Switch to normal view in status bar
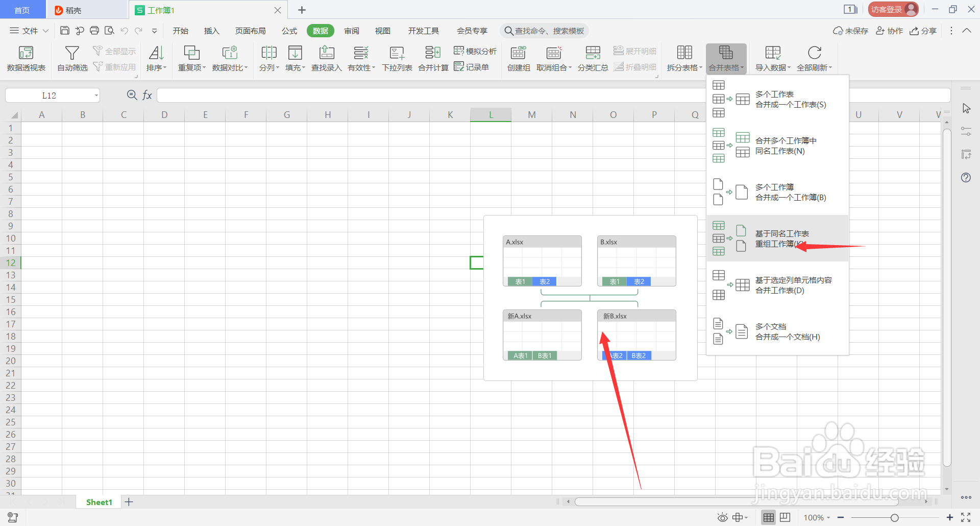Image resolution: width=980 pixels, height=526 pixels. click(x=769, y=517)
